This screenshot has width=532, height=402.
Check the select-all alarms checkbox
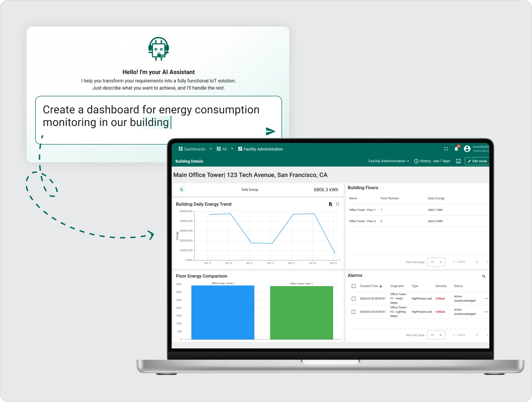point(354,286)
